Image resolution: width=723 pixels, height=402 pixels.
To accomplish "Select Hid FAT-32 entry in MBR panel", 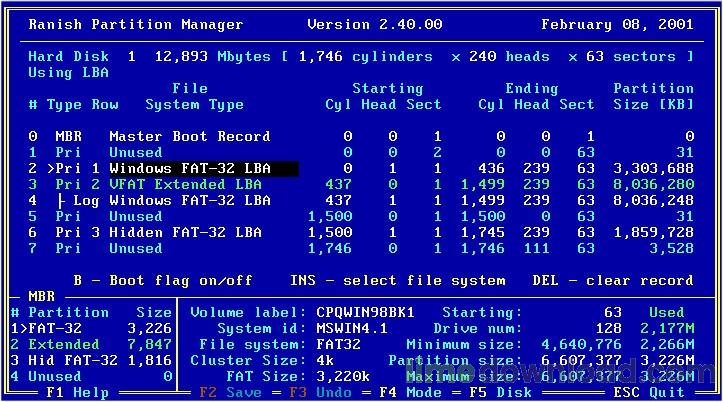I will tap(91, 361).
